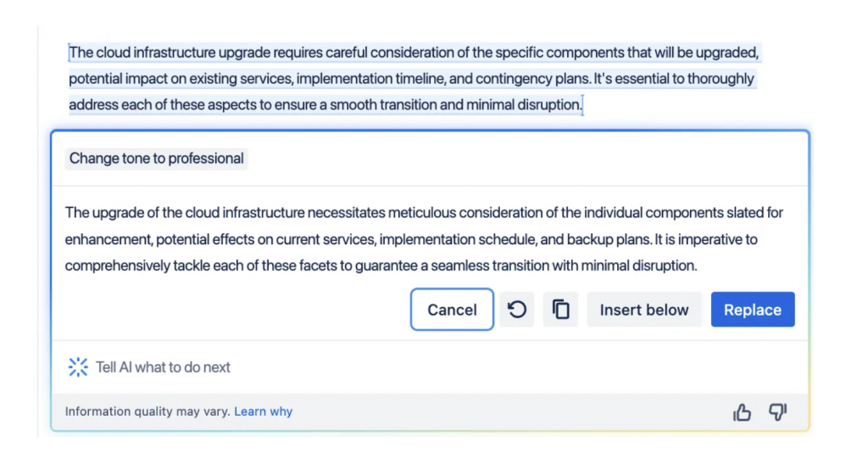Screen dimensions: 868x453
Task: Click the Information quality may vary notice
Action: [x=147, y=411]
